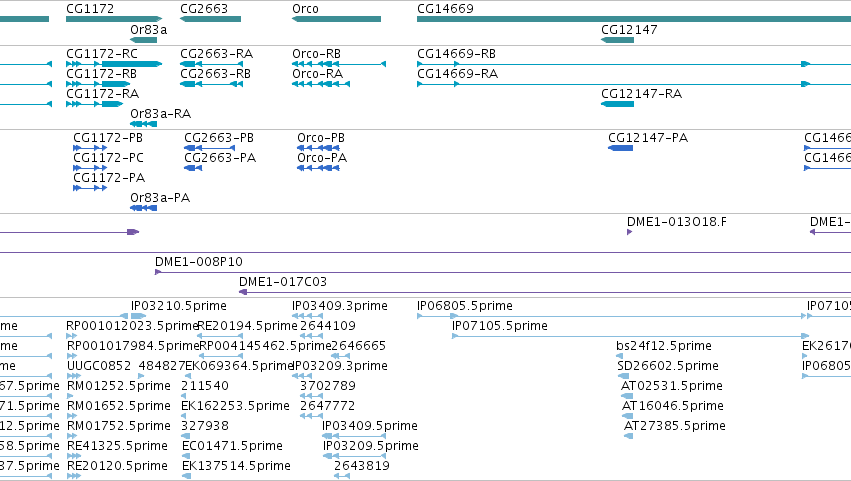Click the CG12147 gene bar

(618, 40)
